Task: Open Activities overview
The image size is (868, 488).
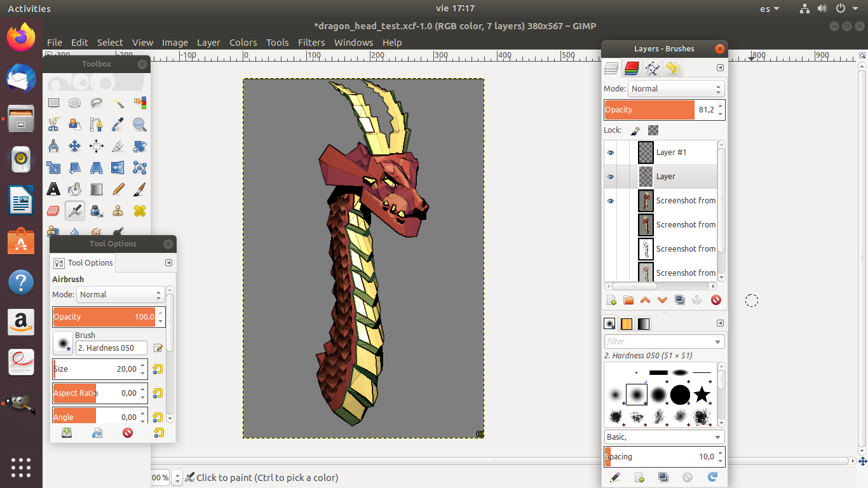Action: pos(29,8)
